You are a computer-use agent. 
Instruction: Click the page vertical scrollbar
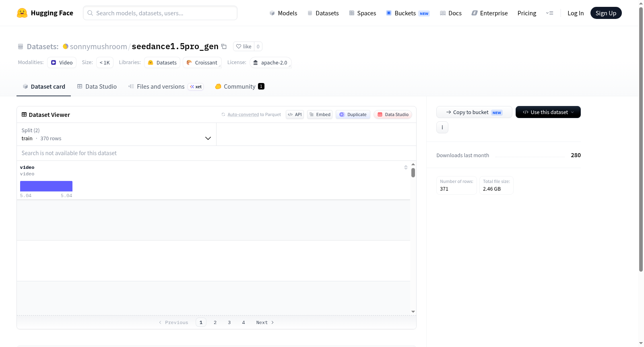(641, 139)
